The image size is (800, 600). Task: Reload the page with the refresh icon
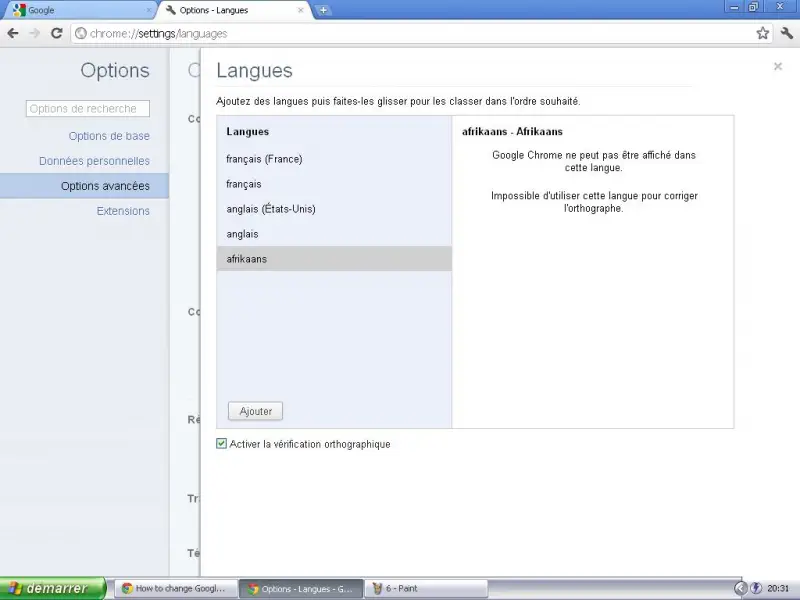click(x=57, y=33)
